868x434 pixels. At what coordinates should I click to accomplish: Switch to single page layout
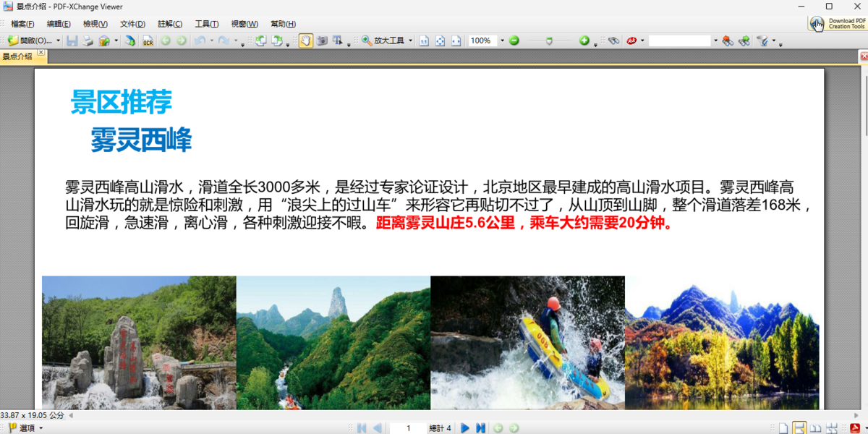pos(783,428)
